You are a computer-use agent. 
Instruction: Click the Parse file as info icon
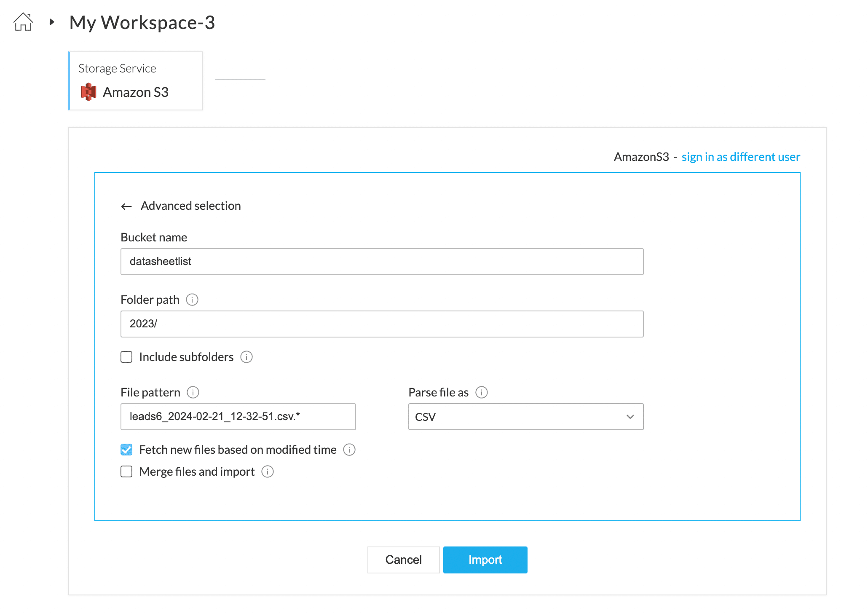(x=482, y=392)
